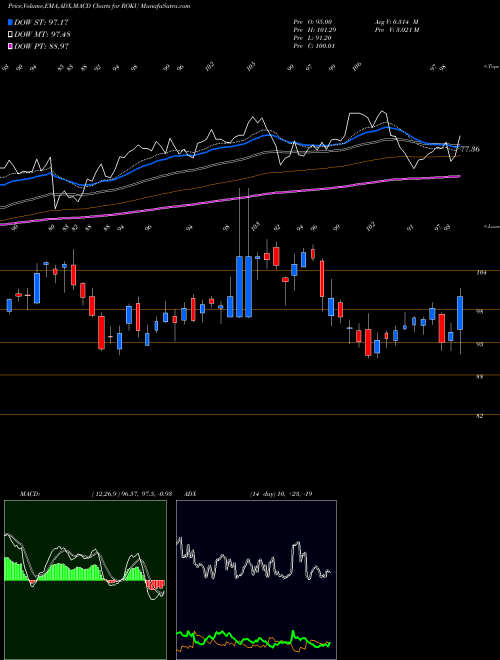The height and width of the screenshot is (660, 500).
Task: Click the 'Avg V: 0.314 M' value
Action: [x=396, y=22]
